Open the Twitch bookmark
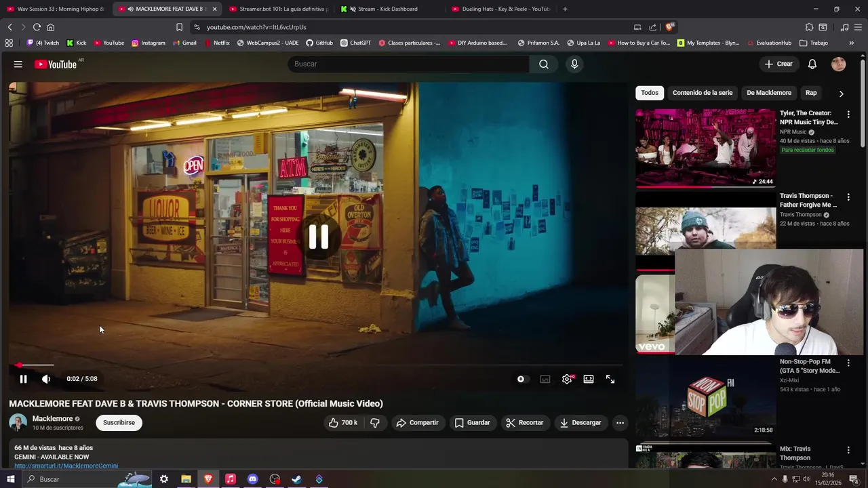 [x=43, y=43]
